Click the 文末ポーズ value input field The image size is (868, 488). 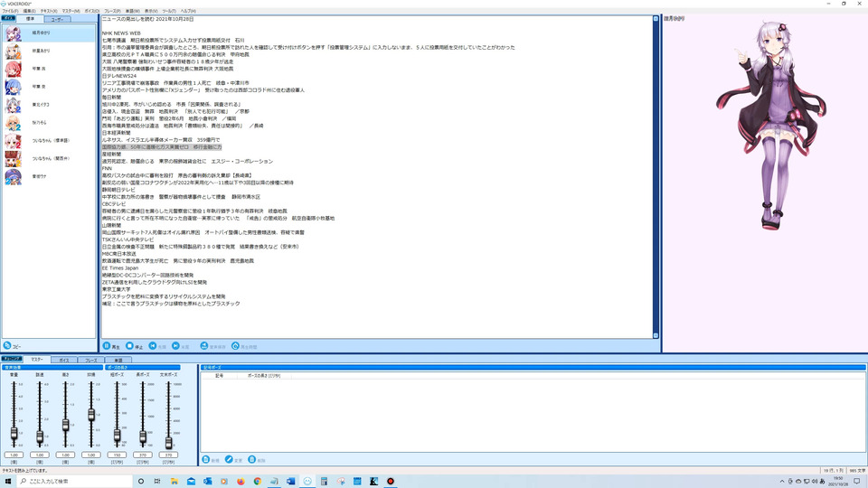click(x=168, y=455)
